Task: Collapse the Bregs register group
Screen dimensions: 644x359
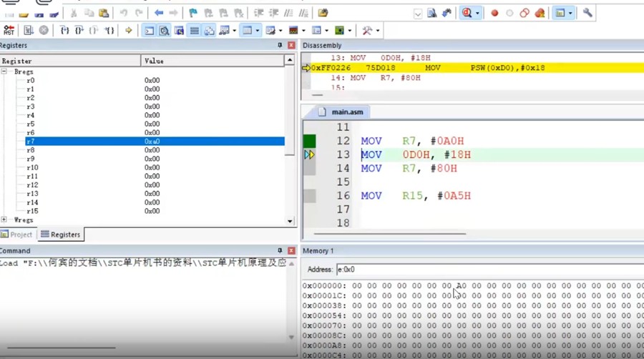Action: click(4, 72)
